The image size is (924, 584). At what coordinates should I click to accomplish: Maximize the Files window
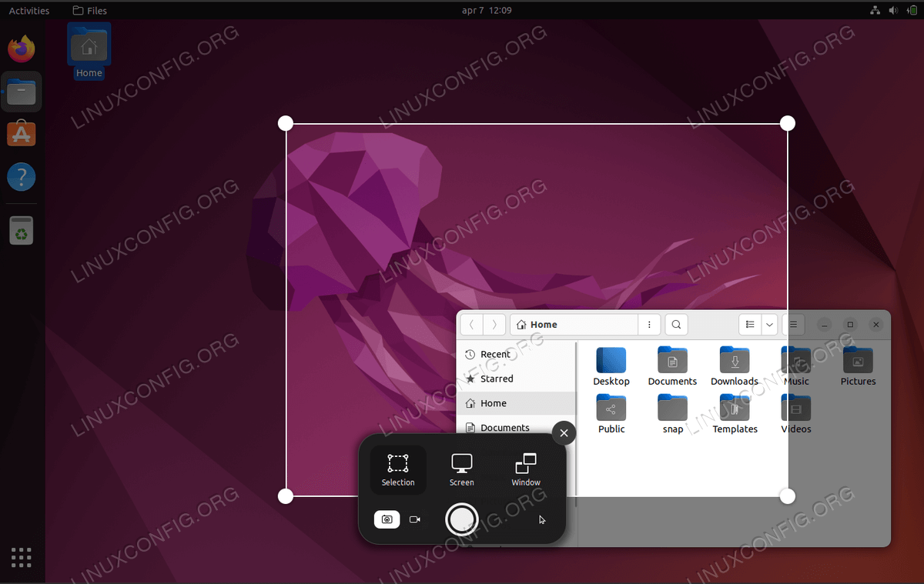click(850, 325)
